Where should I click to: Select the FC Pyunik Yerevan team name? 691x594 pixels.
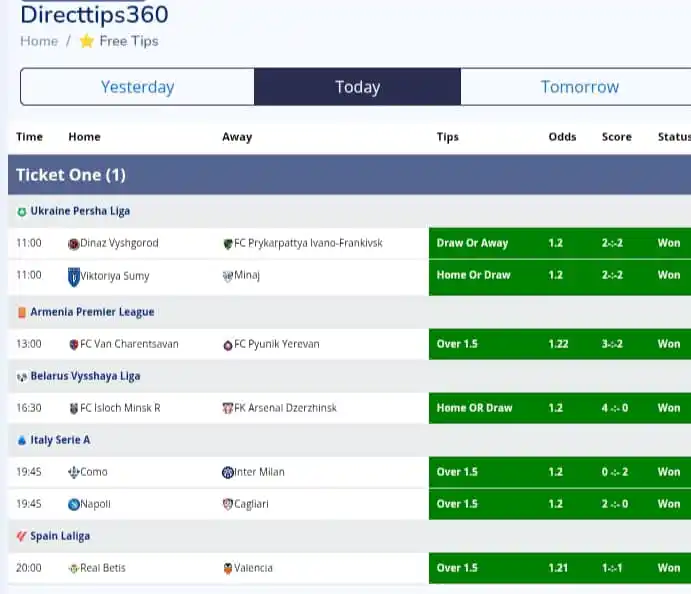(x=277, y=344)
